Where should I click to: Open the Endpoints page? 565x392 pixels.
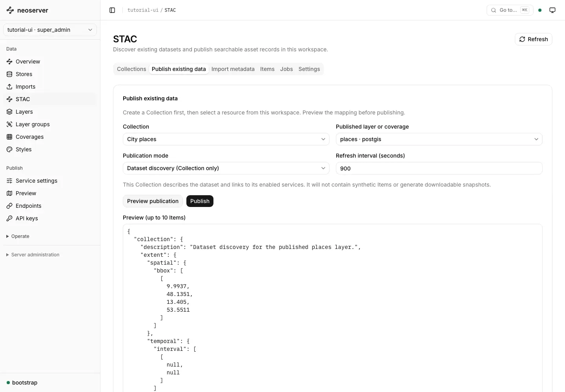coord(50,206)
